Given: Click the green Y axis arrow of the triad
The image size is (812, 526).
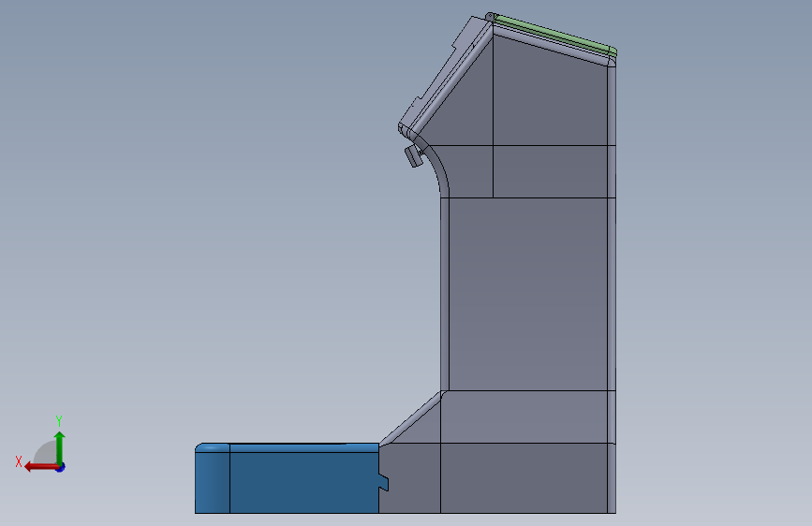Looking at the screenshot, I should [x=60, y=447].
